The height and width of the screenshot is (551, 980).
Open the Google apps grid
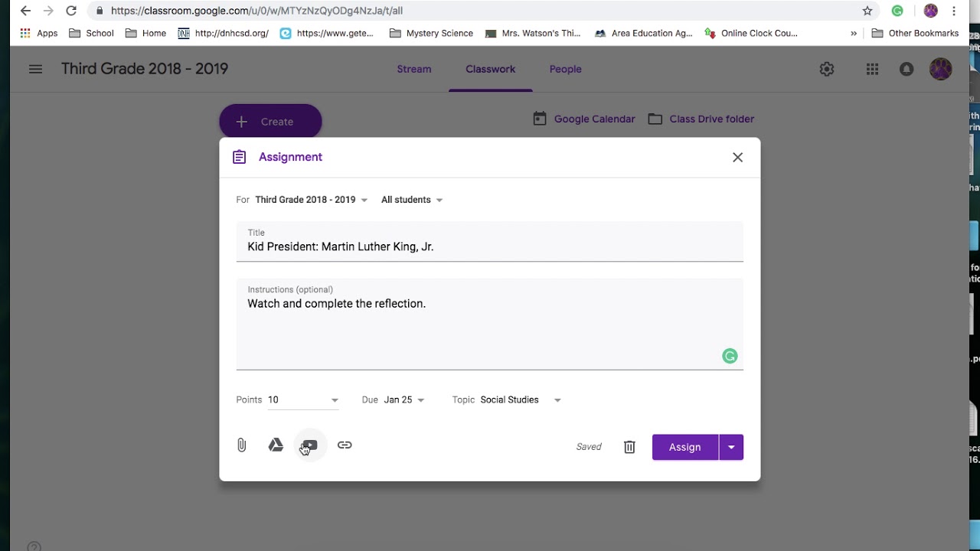point(872,69)
